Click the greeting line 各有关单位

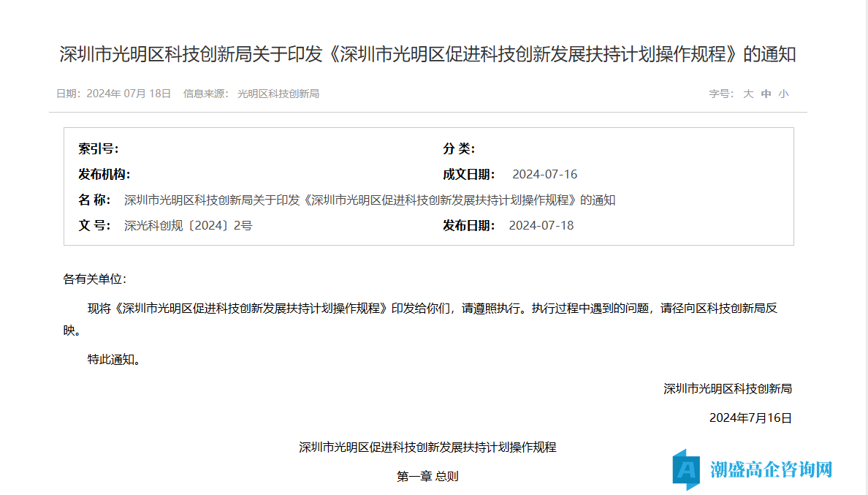[x=95, y=279]
